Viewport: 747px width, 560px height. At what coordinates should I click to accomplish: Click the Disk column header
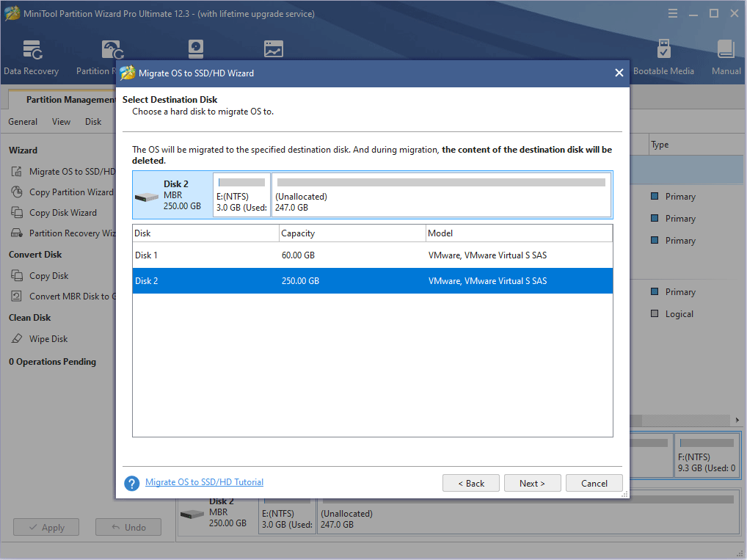[205, 233]
